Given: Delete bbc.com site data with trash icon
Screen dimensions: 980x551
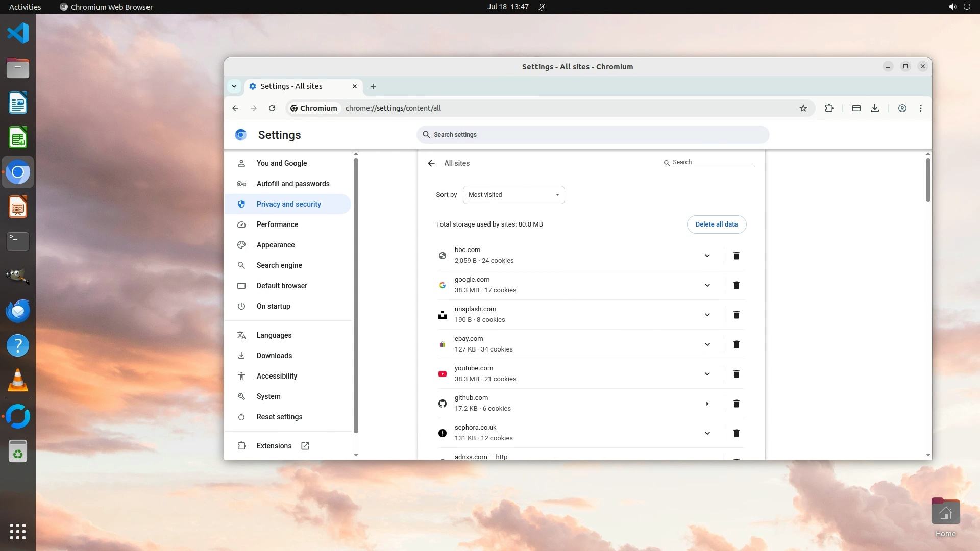Looking at the screenshot, I should [x=736, y=256].
